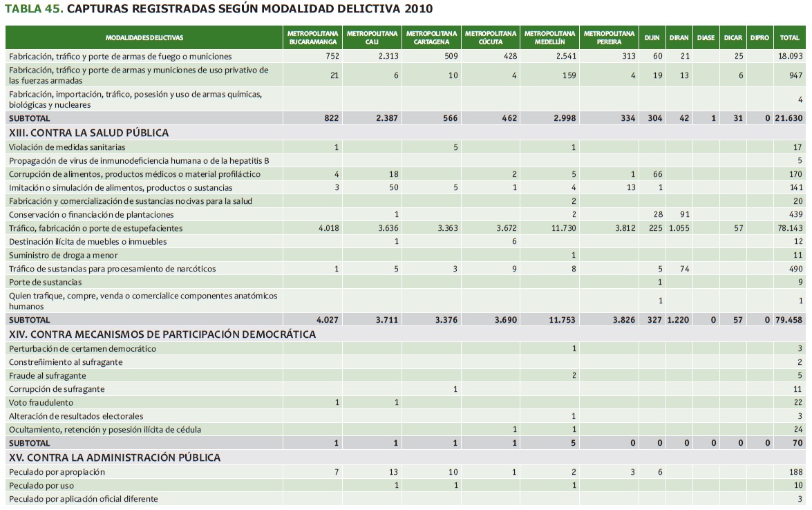Viewport: 812px width, 510px height.
Task: Click the row Tráfico, fabricación o porte de estupefacientes
Action: [x=96, y=228]
